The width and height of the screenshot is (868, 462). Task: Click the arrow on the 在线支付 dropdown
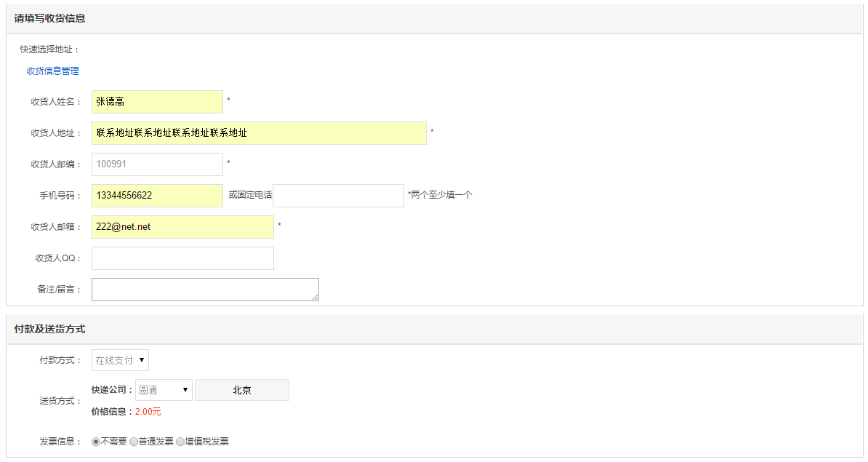[142, 360]
